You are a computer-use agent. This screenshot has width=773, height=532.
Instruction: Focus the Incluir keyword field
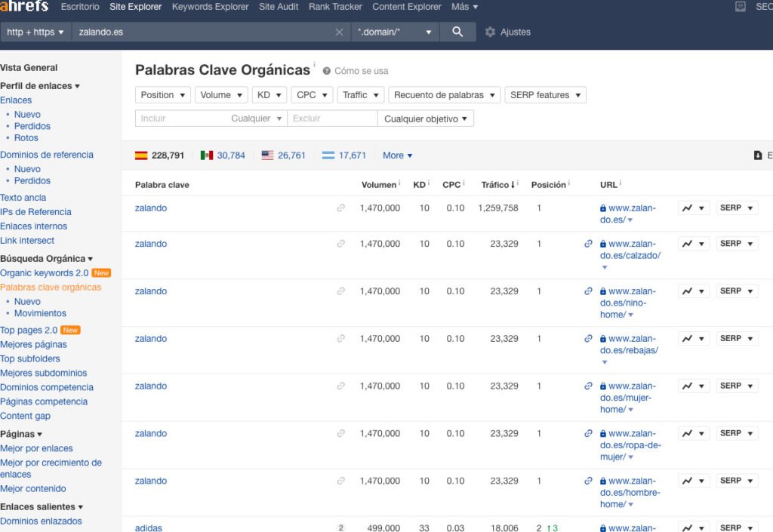[x=183, y=118]
